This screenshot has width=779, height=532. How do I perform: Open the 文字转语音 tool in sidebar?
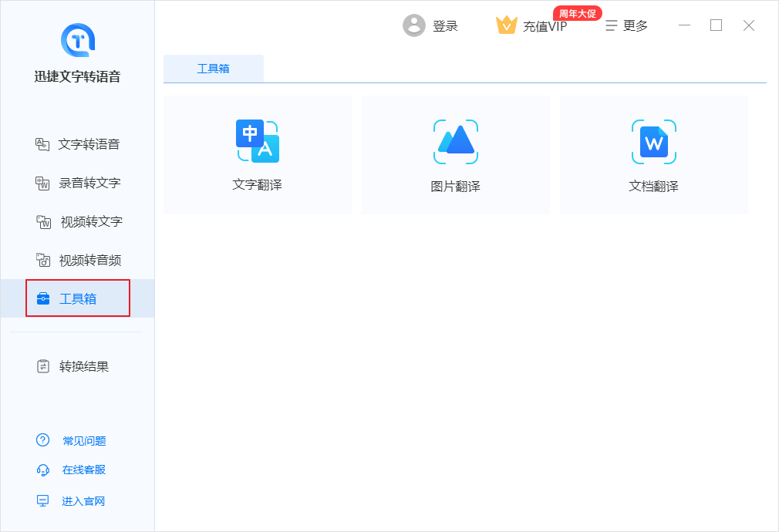pyautogui.click(x=79, y=143)
